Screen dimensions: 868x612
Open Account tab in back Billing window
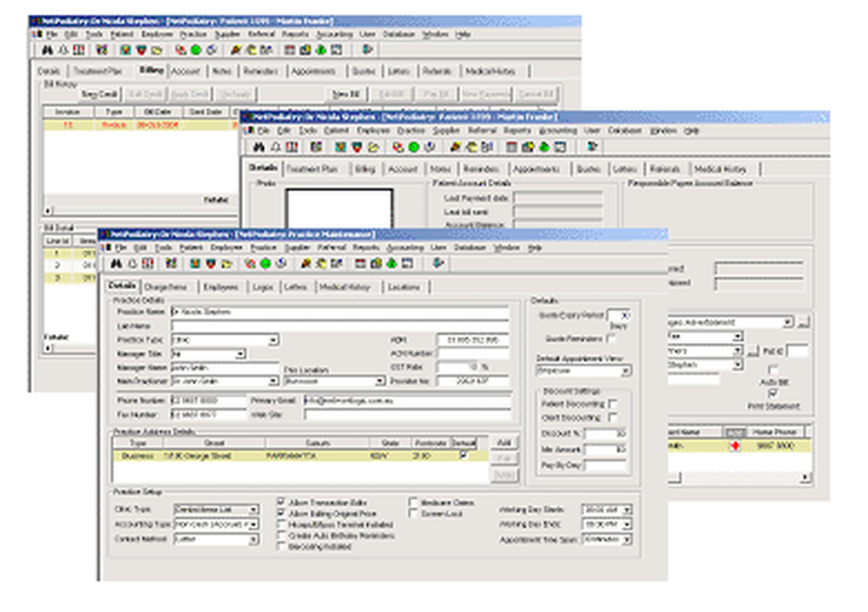click(185, 71)
